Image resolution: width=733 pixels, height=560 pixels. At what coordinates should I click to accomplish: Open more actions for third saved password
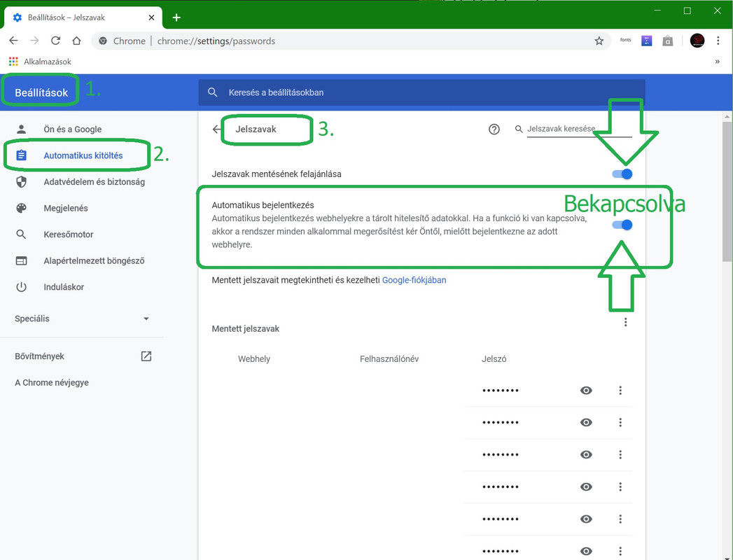tap(620, 455)
